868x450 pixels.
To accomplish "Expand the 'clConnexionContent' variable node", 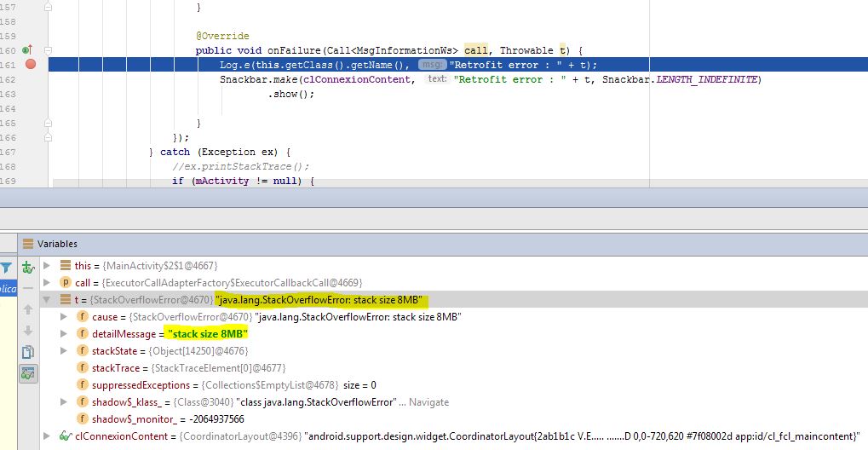I will pos(47,436).
